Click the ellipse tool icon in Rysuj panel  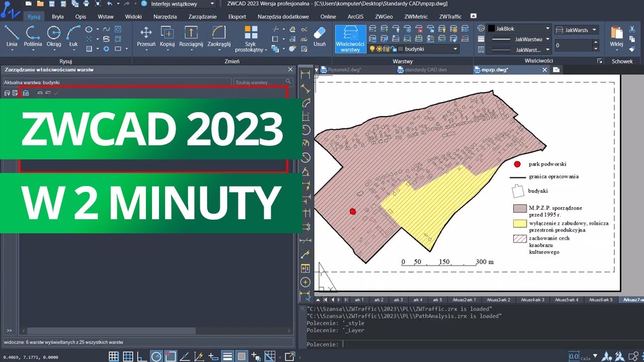[x=89, y=29]
